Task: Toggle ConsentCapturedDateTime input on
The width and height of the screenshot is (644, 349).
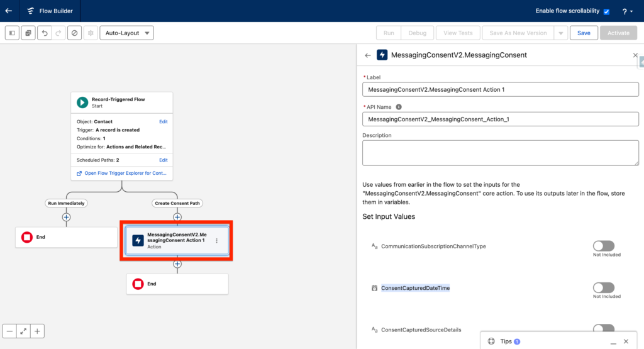Action: pyautogui.click(x=603, y=287)
